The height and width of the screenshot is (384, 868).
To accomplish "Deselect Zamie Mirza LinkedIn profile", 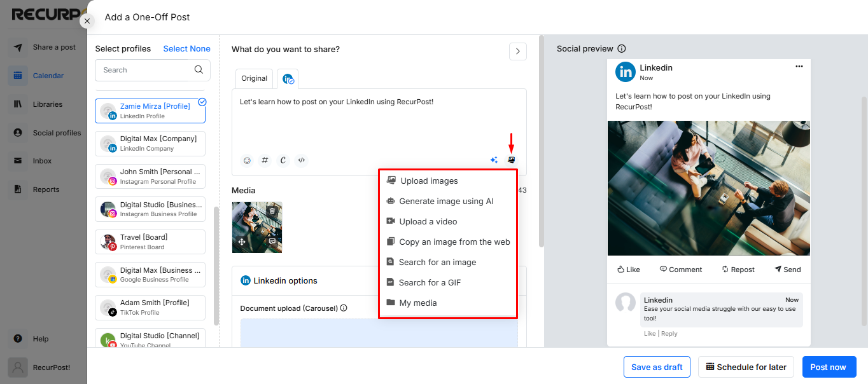I will (x=150, y=111).
